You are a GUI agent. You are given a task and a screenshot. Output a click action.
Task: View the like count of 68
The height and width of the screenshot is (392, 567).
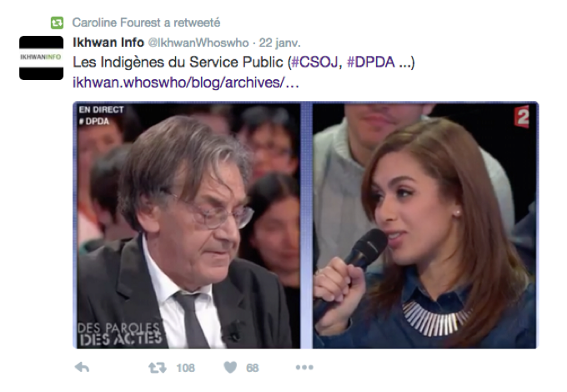pos(253,368)
